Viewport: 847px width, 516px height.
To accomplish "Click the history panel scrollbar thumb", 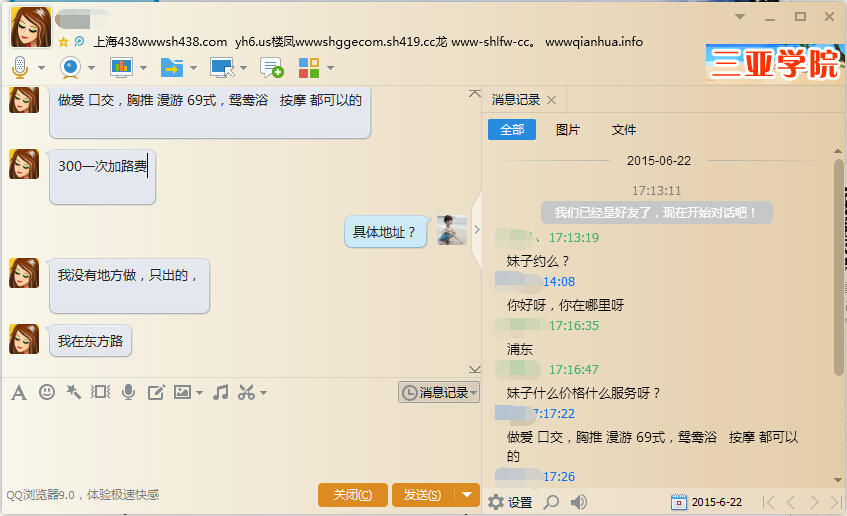I will click(838, 267).
